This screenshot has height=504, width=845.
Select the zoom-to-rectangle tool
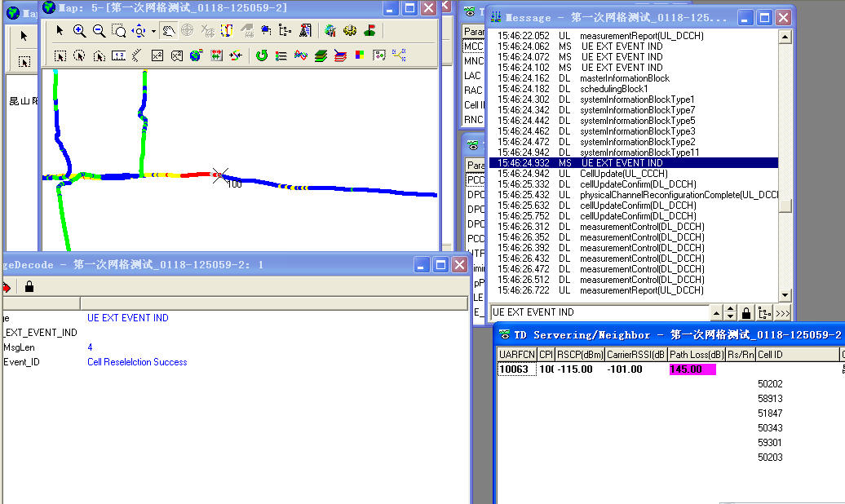pos(118,31)
